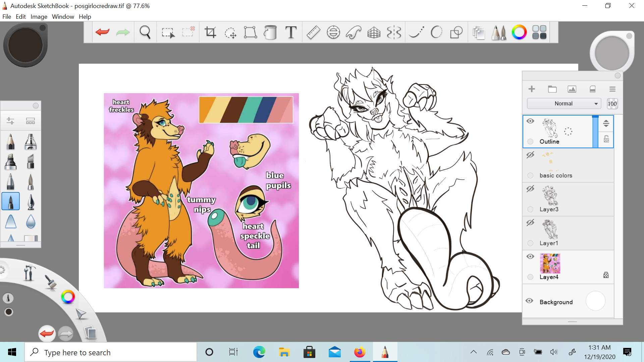Click the Background layer color swatch
The height and width of the screenshot is (362, 644).
[595, 301]
